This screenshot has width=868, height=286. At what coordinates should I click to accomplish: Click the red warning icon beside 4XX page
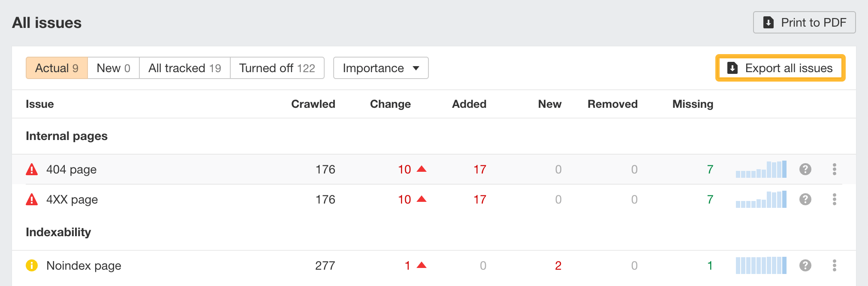pos(32,199)
